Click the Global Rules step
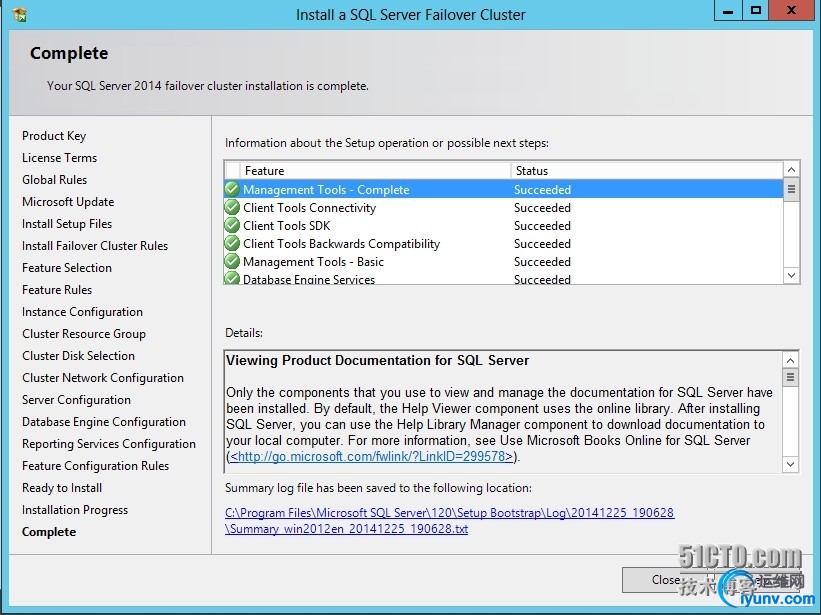Viewport: 821px width, 615px height. (54, 180)
